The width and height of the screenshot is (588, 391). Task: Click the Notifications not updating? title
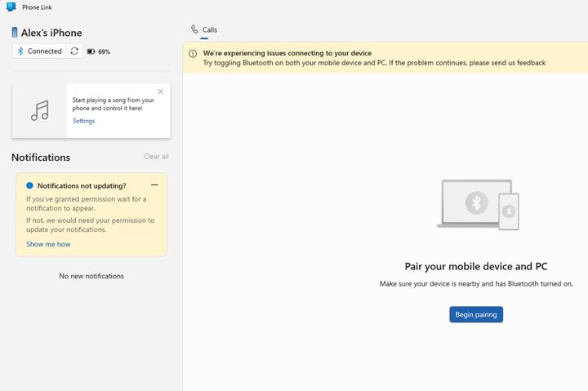[82, 185]
